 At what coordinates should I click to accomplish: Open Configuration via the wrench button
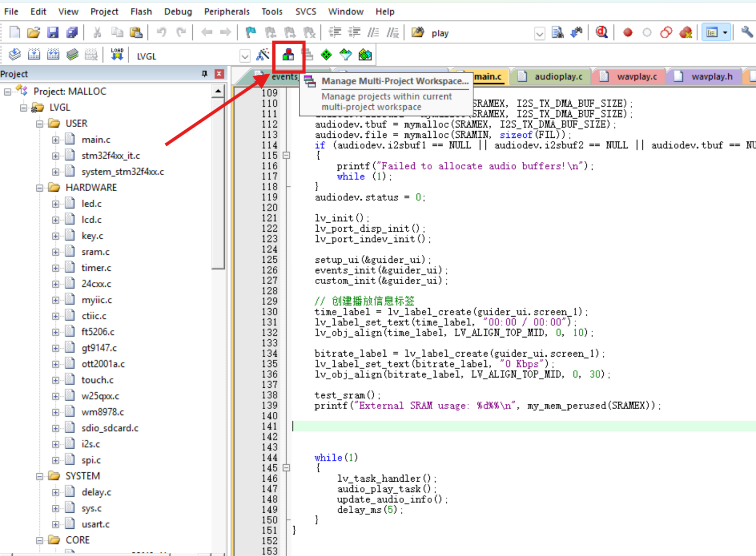[x=746, y=32]
